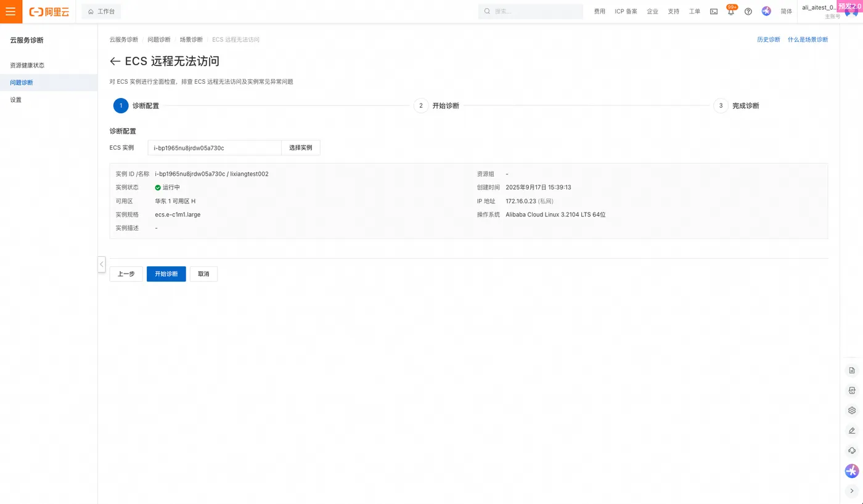Open the document icon in right toolbar
The image size is (863, 504).
[x=852, y=371]
